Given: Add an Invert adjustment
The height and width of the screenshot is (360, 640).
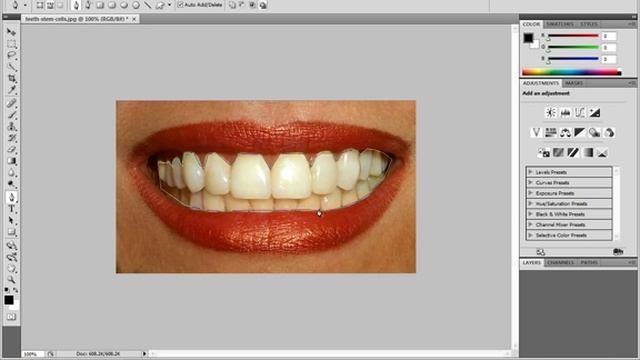Looking at the screenshot, I should (544, 153).
